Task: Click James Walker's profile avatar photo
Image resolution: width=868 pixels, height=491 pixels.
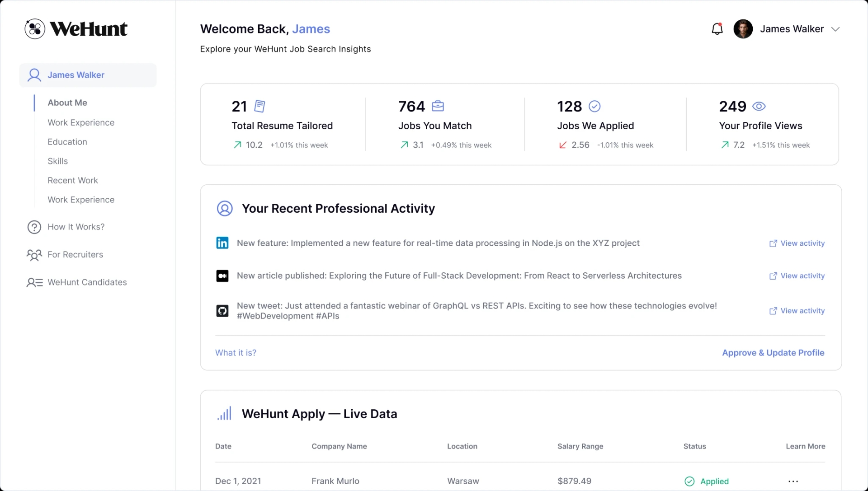Action: 743,29
